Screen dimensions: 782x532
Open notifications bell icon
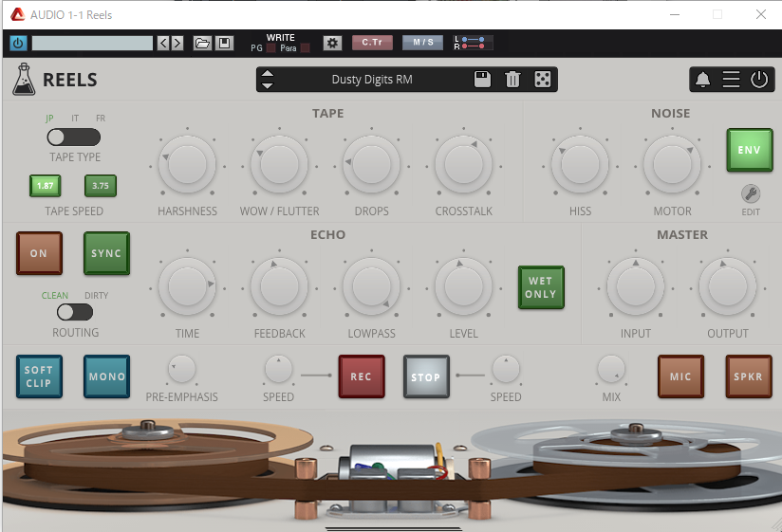point(702,80)
